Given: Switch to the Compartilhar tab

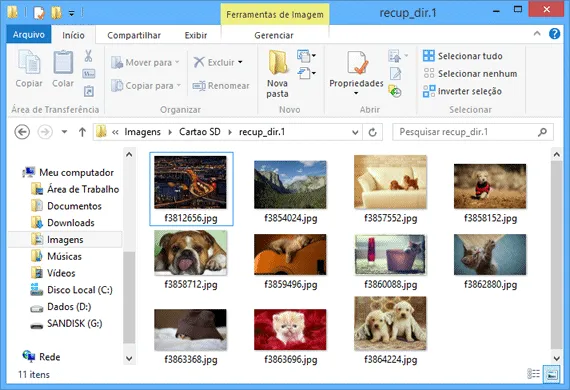Looking at the screenshot, I should [x=134, y=35].
